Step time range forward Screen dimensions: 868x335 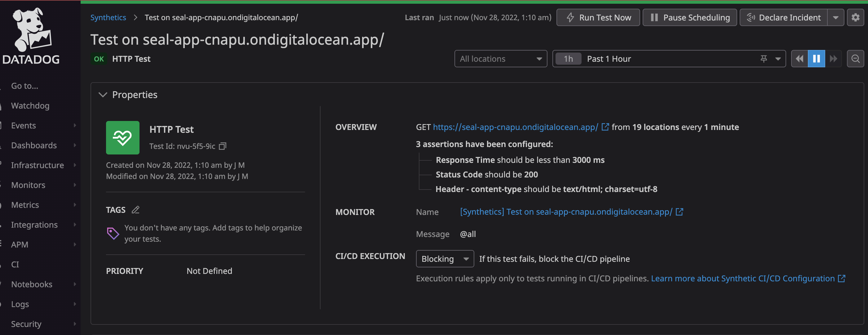tap(833, 59)
